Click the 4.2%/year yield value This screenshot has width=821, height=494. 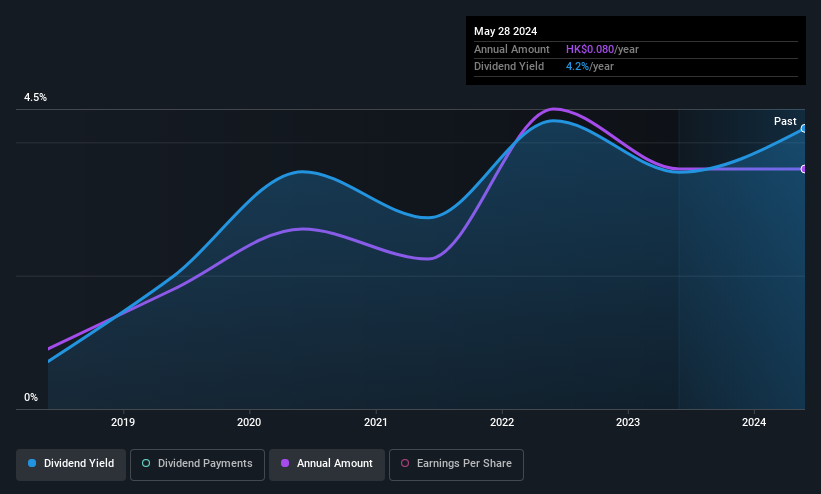[590, 67]
